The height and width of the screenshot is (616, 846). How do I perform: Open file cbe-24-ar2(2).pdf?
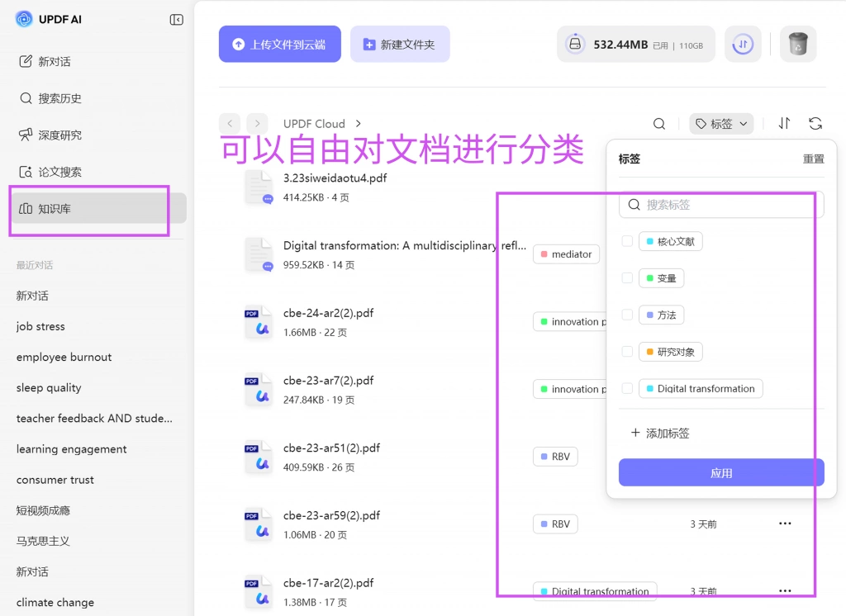328,313
